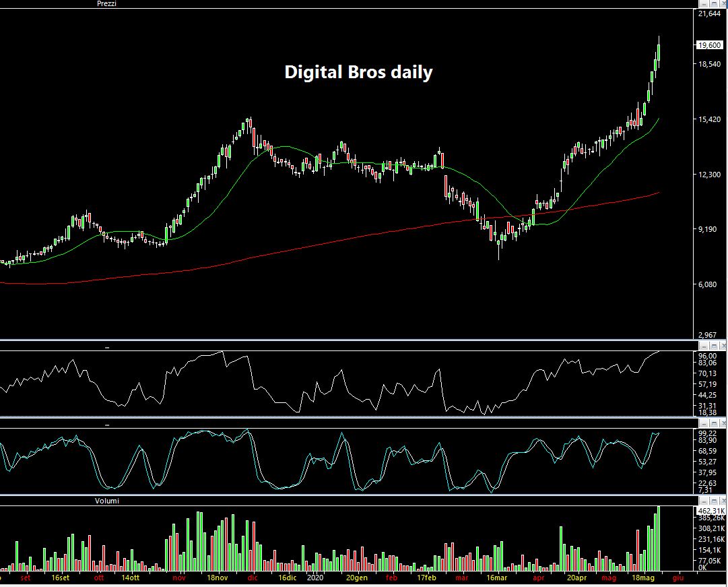
Task: Click the 9,190 price axis label
Action: click(708, 229)
